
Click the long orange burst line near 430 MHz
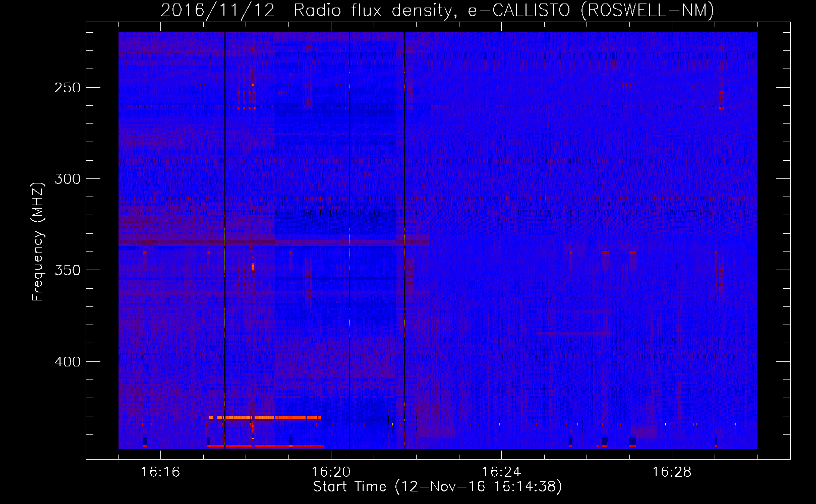pos(265,417)
